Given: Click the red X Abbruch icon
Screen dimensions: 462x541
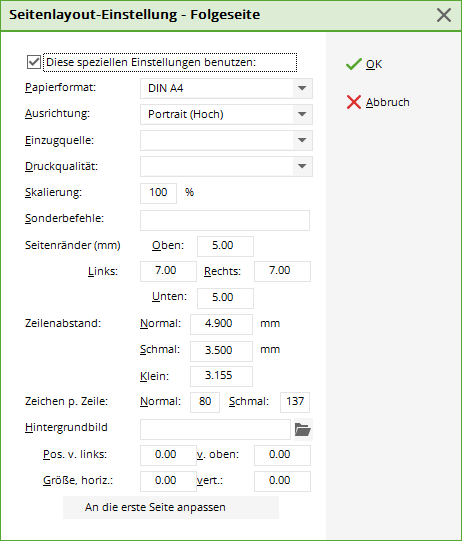Looking at the screenshot, I should click(354, 102).
